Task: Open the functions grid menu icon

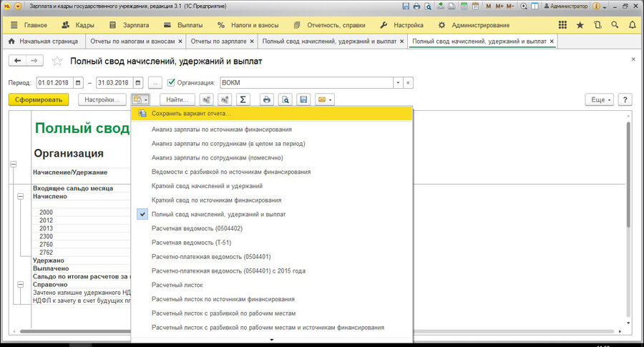Action: tap(562, 25)
